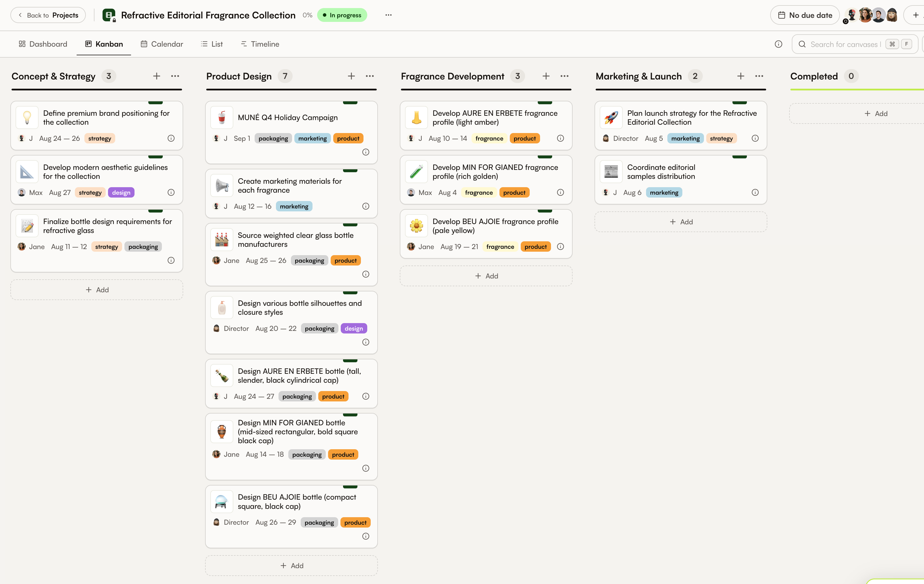924x584 pixels.
Task: Switch to the Dashboard tab
Action: click(43, 44)
